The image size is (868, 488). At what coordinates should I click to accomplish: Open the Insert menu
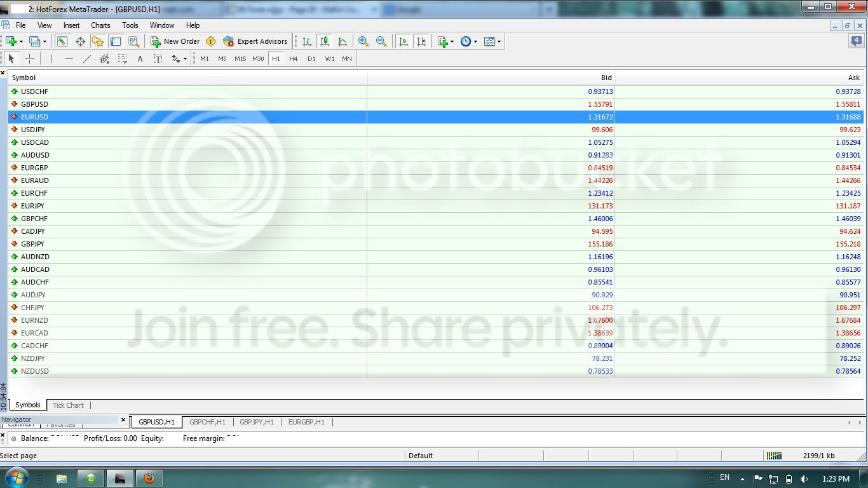coord(72,25)
